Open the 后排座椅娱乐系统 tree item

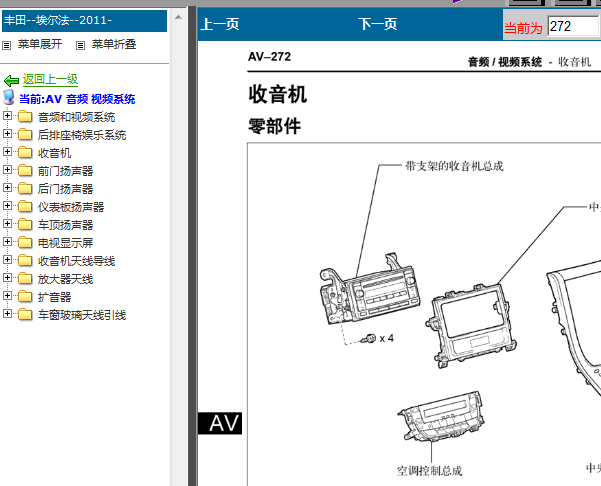82,135
